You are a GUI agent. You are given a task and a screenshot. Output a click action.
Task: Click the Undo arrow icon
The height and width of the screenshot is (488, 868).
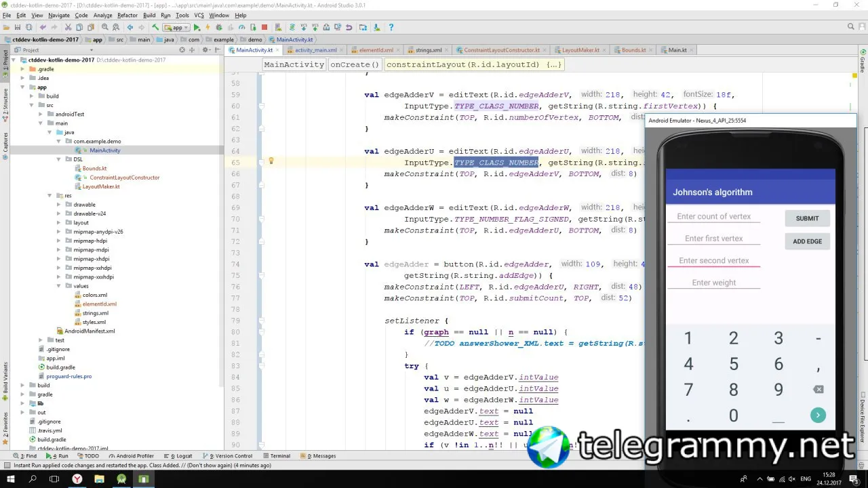(43, 28)
